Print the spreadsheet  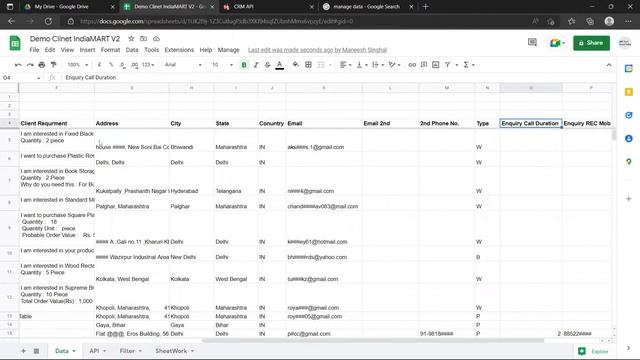coord(42,65)
